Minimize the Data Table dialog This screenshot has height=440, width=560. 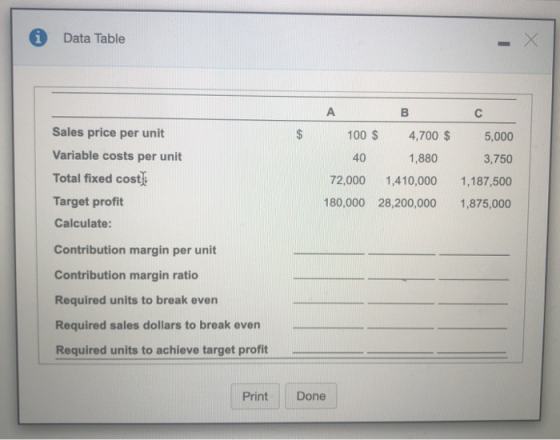[x=504, y=44]
